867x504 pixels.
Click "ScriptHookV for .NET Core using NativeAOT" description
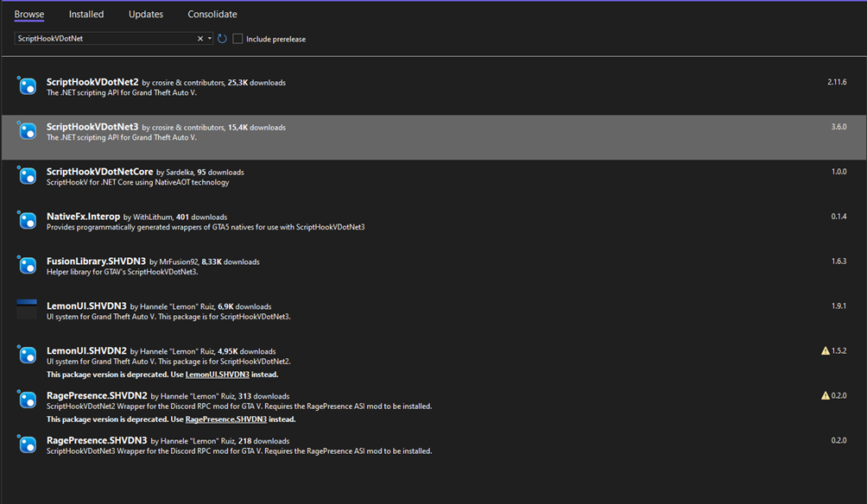[x=137, y=182]
